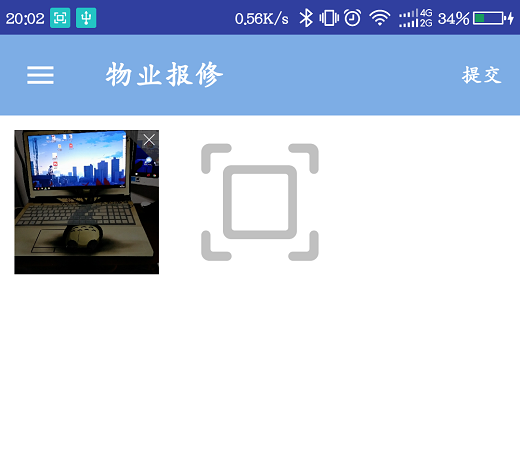Image resolution: width=520 pixels, height=474 pixels.
Task: Tap the 提交 submit button
Action: coord(482,75)
